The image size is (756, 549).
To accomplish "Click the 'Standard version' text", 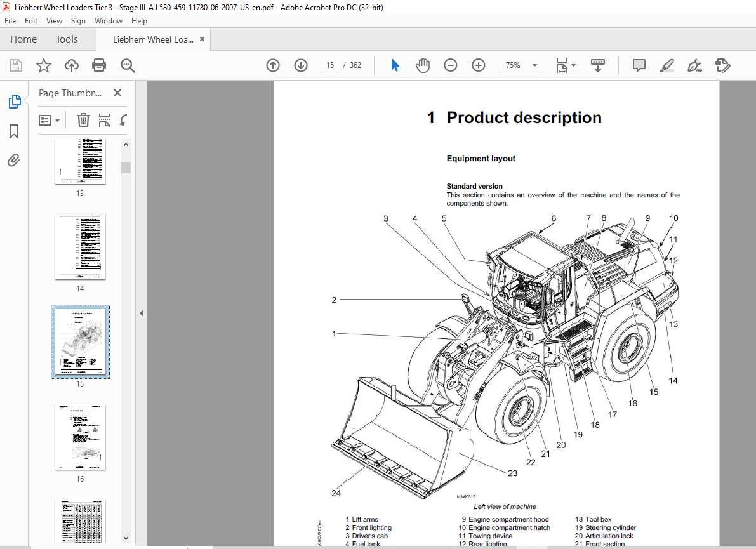I will 474,186.
